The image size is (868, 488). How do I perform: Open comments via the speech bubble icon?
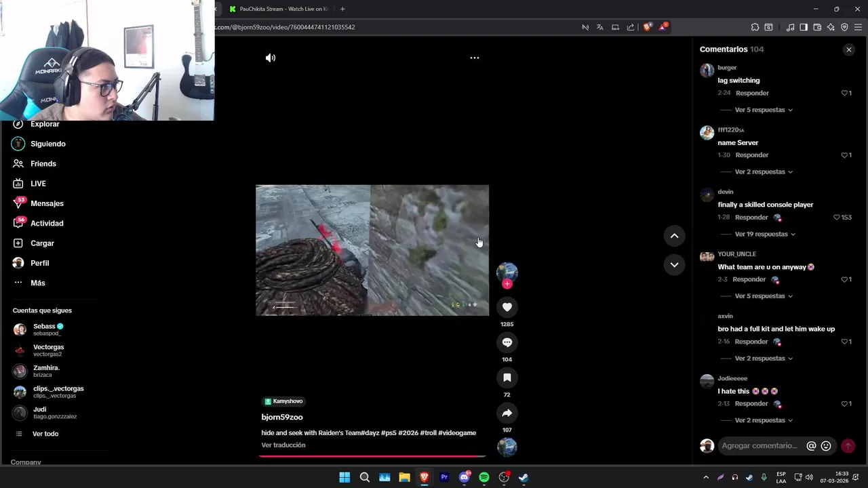click(507, 342)
